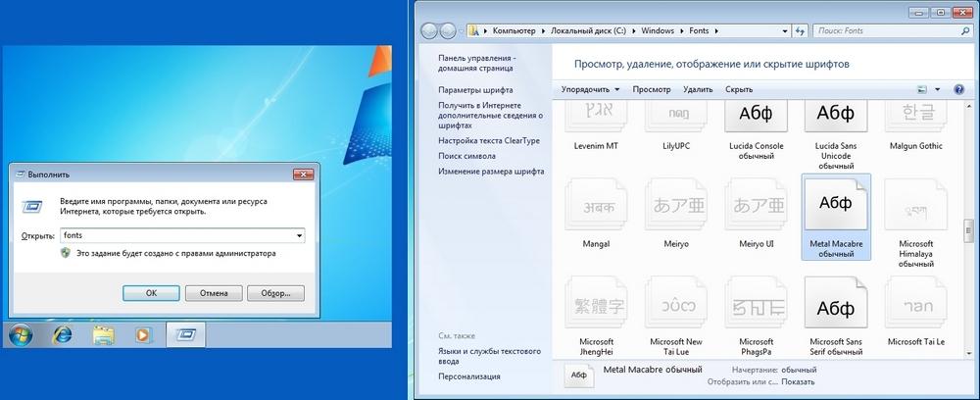Close the Run dialog
The height and width of the screenshot is (400, 980).
pyautogui.click(x=303, y=174)
